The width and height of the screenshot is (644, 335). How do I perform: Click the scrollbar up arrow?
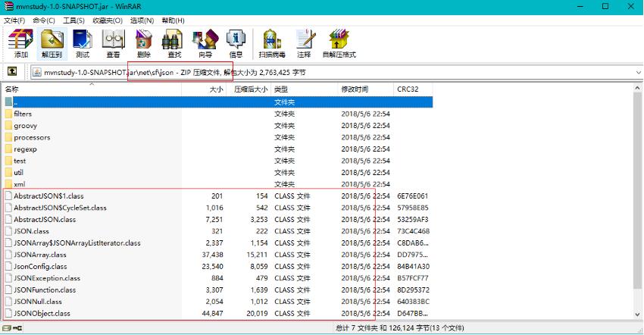tap(637, 88)
